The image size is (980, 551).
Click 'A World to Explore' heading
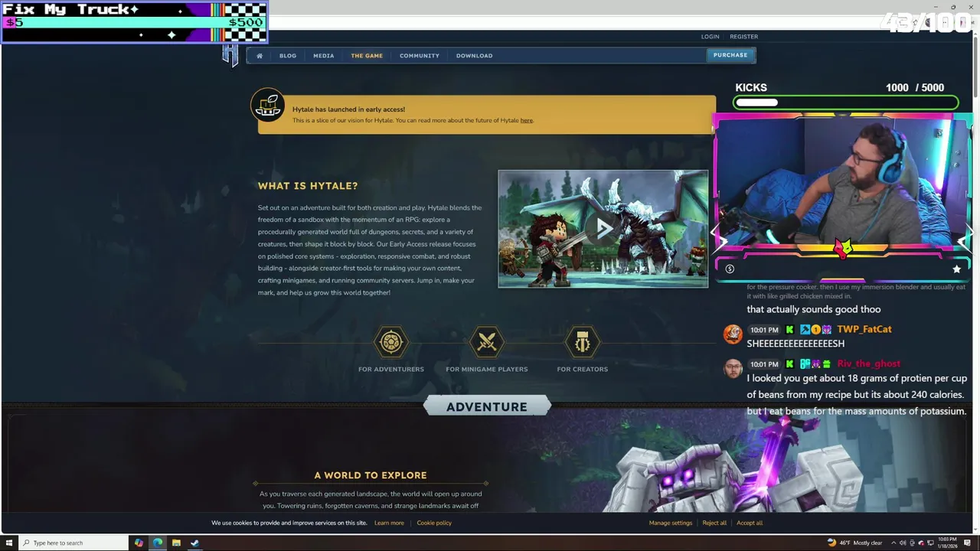point(371,475)
